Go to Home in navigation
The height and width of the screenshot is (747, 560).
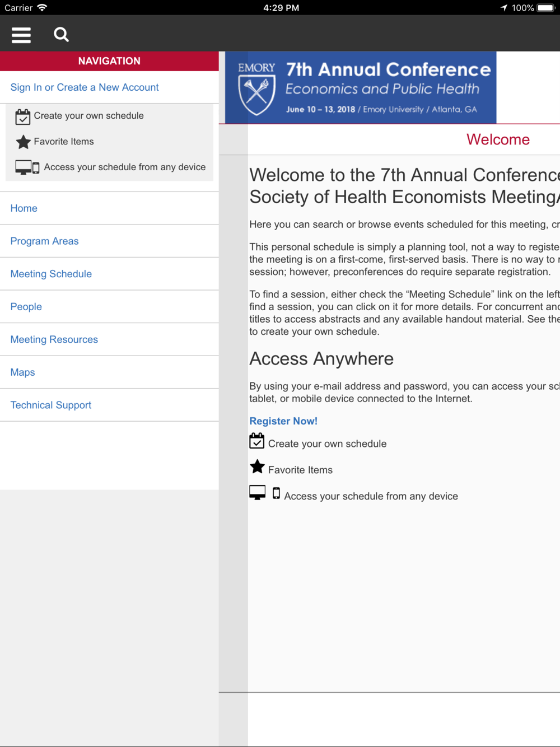point(109,208)
